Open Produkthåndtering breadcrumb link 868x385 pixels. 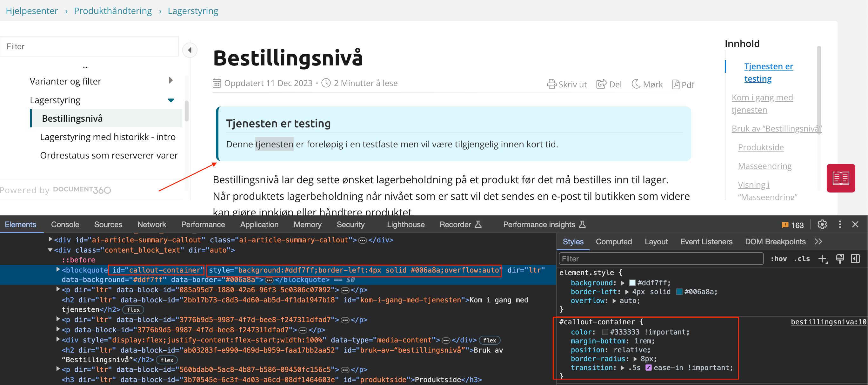click(x=113, y=11)
